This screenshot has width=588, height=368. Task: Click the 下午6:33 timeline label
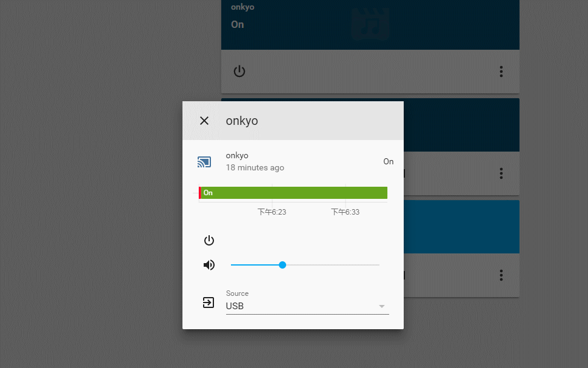[346, 212]
